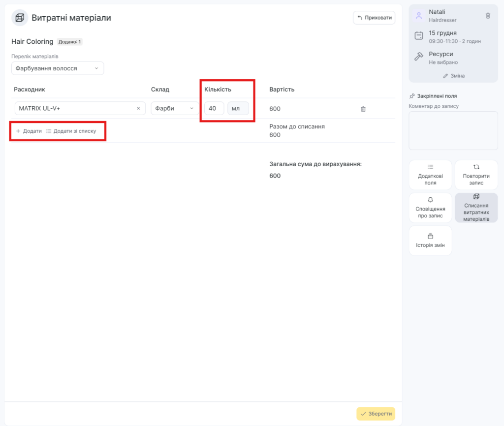
Task: Click the pin icon near Закріплені поля
Action: pos(412,96)
